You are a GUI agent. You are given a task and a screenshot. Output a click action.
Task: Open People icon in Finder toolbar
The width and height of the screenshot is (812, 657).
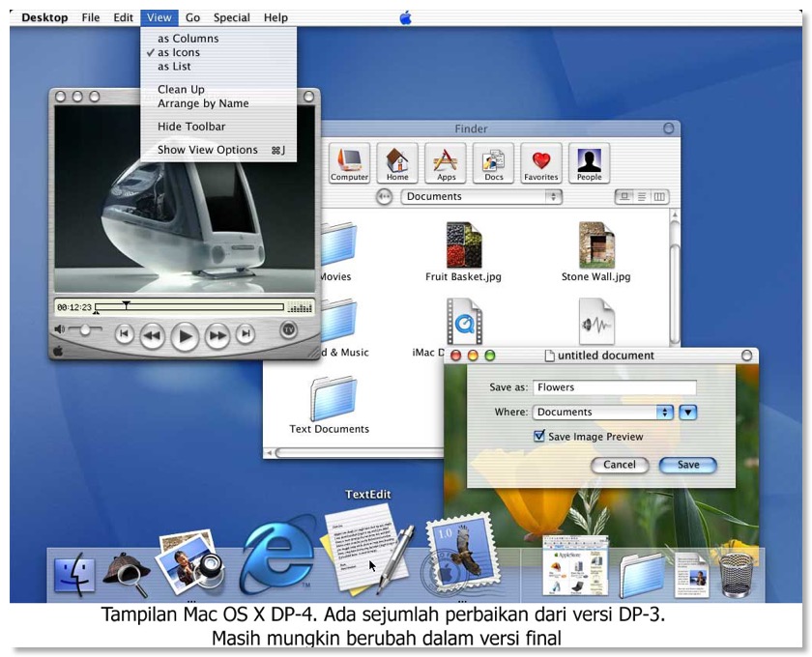590,163
